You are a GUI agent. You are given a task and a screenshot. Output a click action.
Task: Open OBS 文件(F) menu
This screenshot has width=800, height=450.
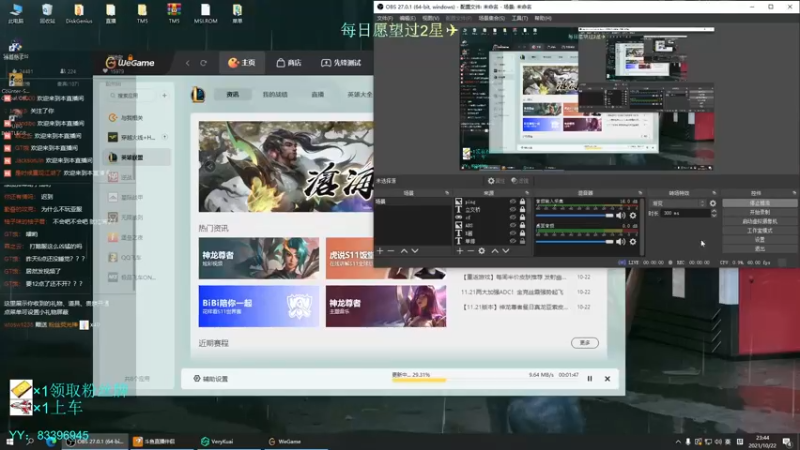point(385,18)
